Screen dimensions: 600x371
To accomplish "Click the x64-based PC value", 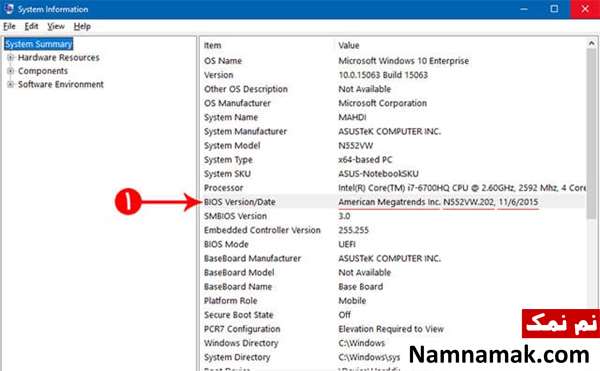I will (365, 160).
